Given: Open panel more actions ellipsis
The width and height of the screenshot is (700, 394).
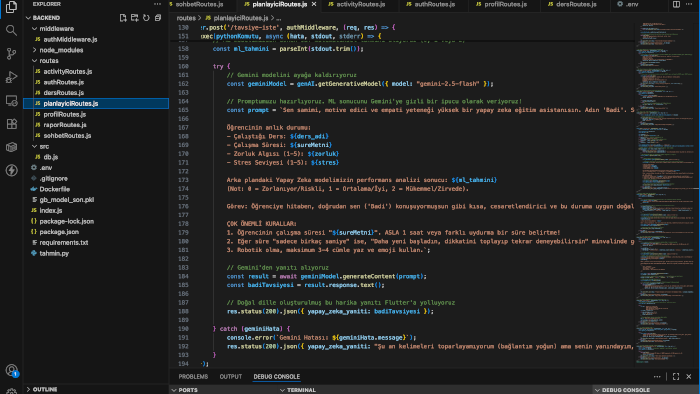Looking at the screenshot, I should tap(657, 377).
